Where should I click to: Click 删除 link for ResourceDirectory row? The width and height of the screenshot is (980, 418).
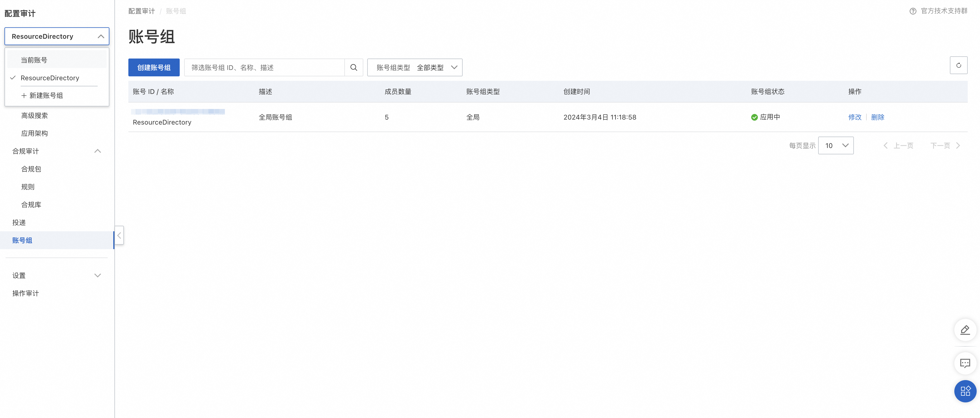[877, 117]
